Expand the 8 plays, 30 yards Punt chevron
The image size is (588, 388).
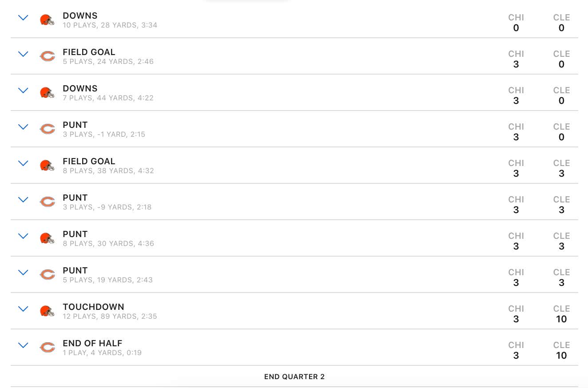(x=23, y=236)
